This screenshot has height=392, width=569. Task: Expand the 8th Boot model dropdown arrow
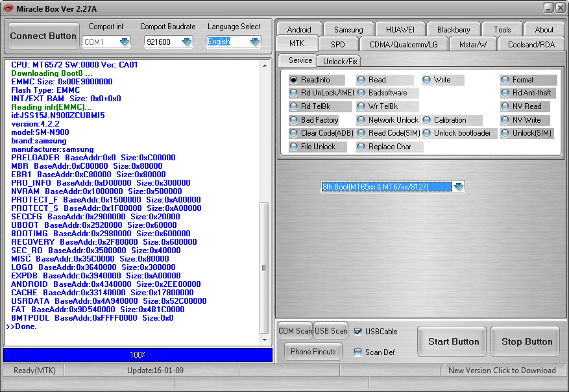[459, 187]
